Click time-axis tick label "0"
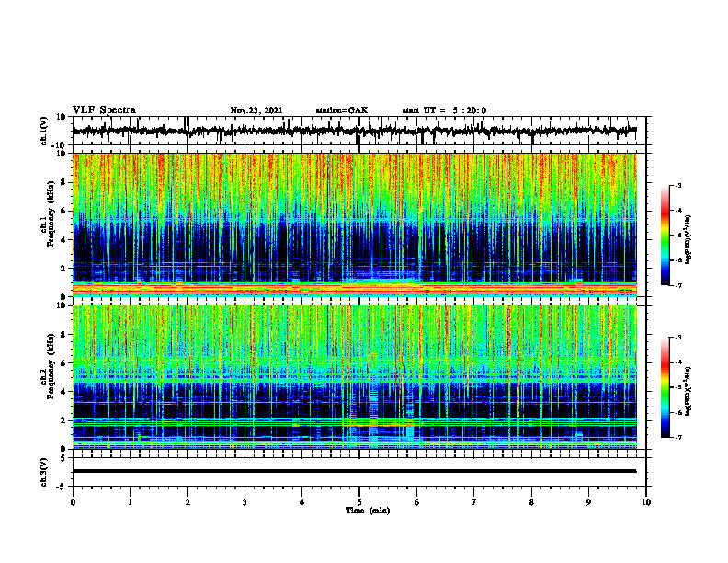 (73, 502)
